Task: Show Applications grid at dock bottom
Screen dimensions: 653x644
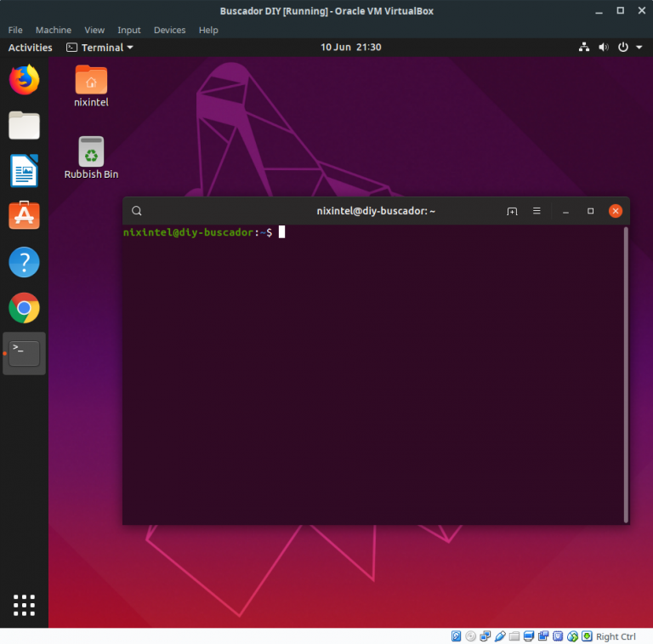Action: tap(24, 605)
